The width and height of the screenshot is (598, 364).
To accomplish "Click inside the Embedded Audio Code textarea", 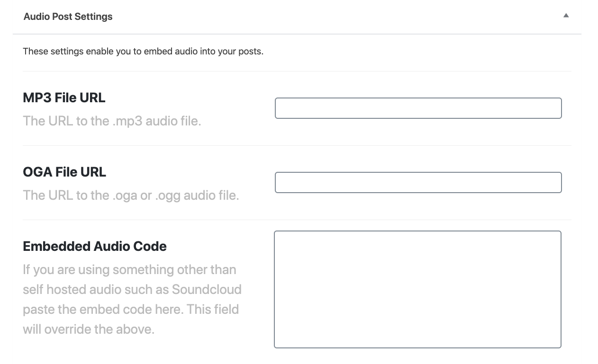I will tap(417, 289).
